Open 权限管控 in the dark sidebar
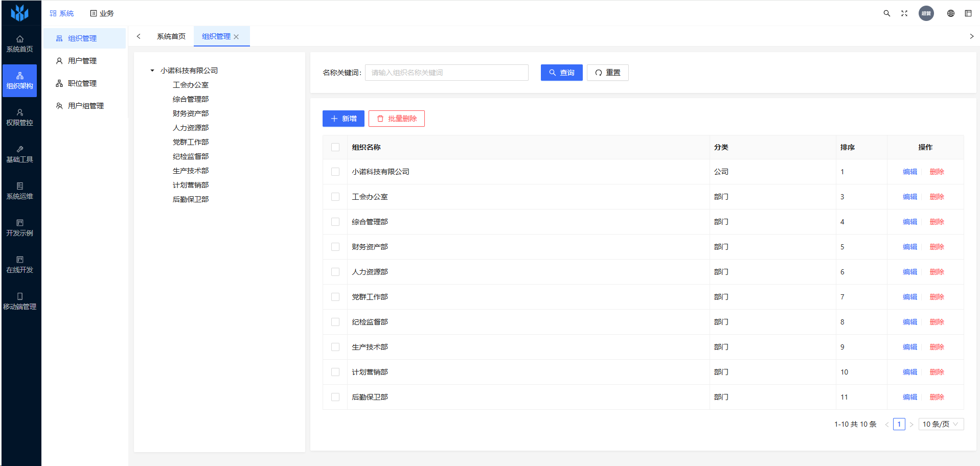Viewport: 980px width, 466px height. pyautogui.click(x=20, y=118)
